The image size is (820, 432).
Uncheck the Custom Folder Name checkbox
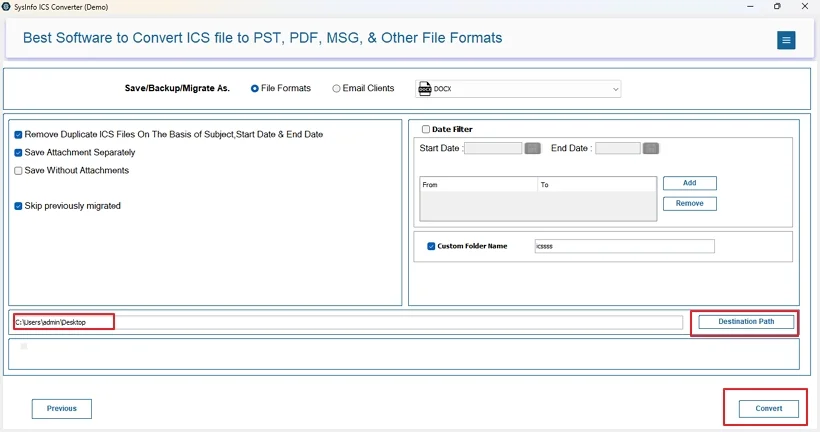[x=431, y=246]
